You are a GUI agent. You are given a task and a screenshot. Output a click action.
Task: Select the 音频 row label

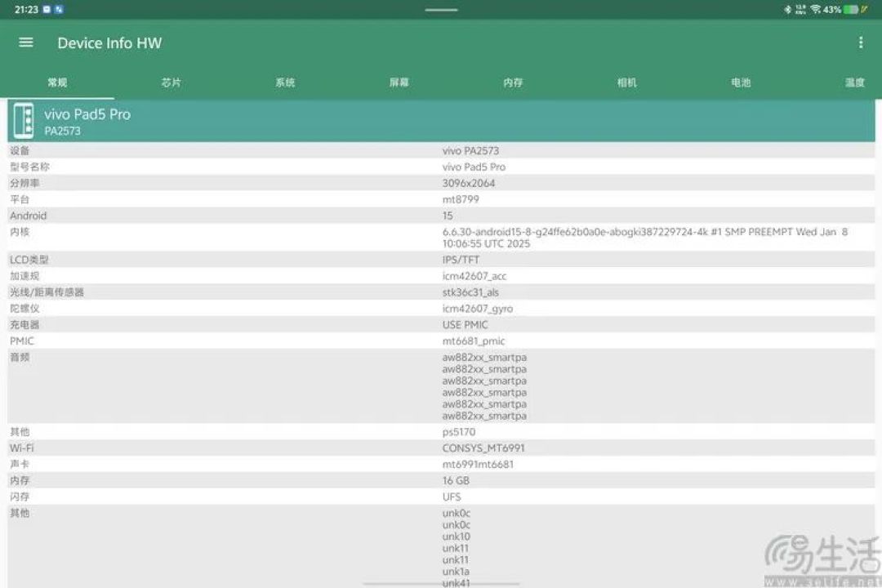tap(20, 358)
